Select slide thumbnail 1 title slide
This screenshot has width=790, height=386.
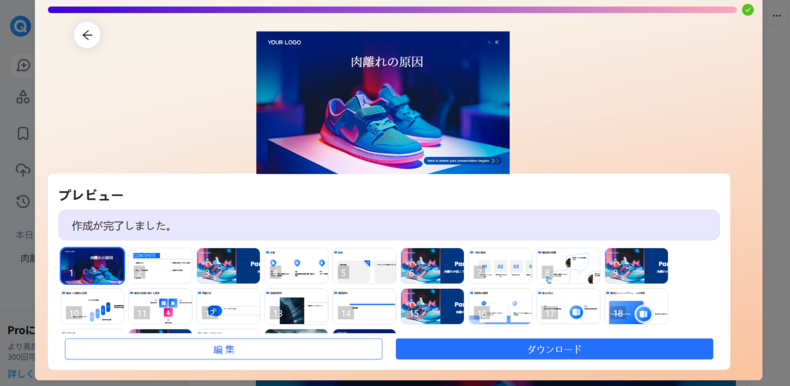(x=92, y=266)
